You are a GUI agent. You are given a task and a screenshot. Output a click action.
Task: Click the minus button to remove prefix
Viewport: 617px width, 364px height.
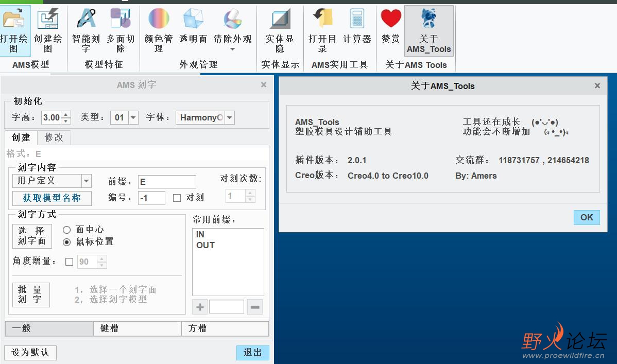[255, 307]
